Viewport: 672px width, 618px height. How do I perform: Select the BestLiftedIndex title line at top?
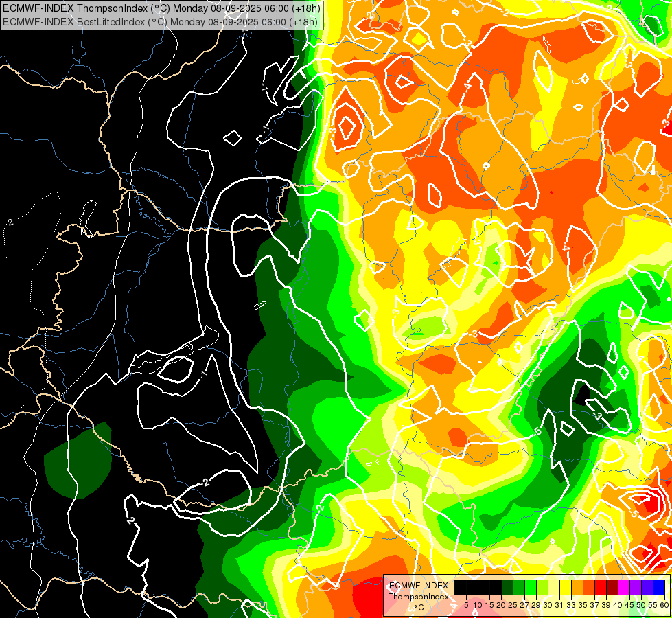(161, 22)
